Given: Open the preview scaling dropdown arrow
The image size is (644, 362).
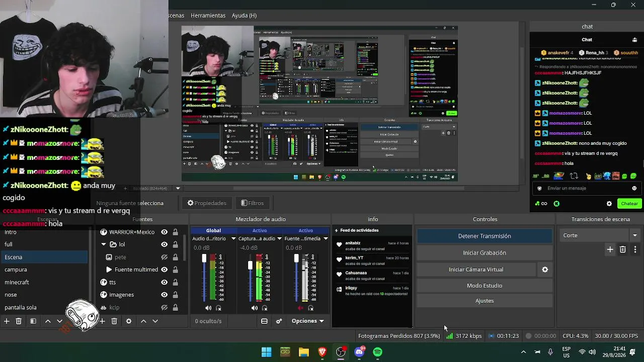Looking at the screenshot, I should 178,189.
